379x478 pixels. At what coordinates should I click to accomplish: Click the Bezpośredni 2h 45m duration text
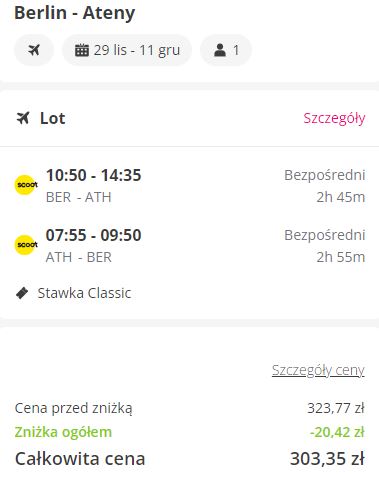click(325, 186)
